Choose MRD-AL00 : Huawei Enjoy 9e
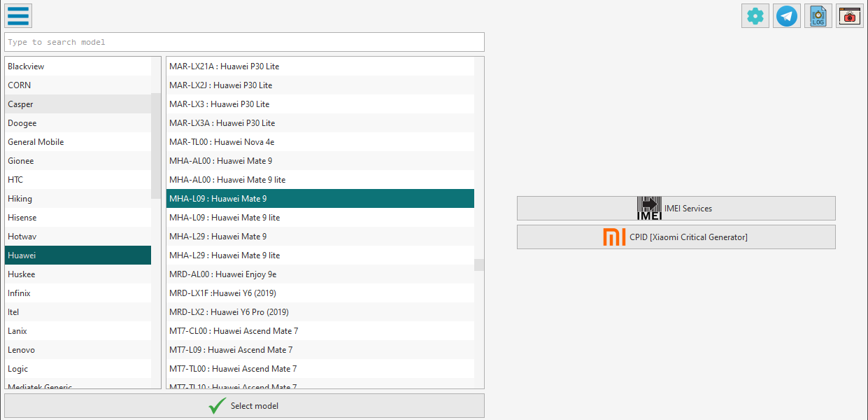This screenshot has width=868, height=420. click(x=320, y=274)
